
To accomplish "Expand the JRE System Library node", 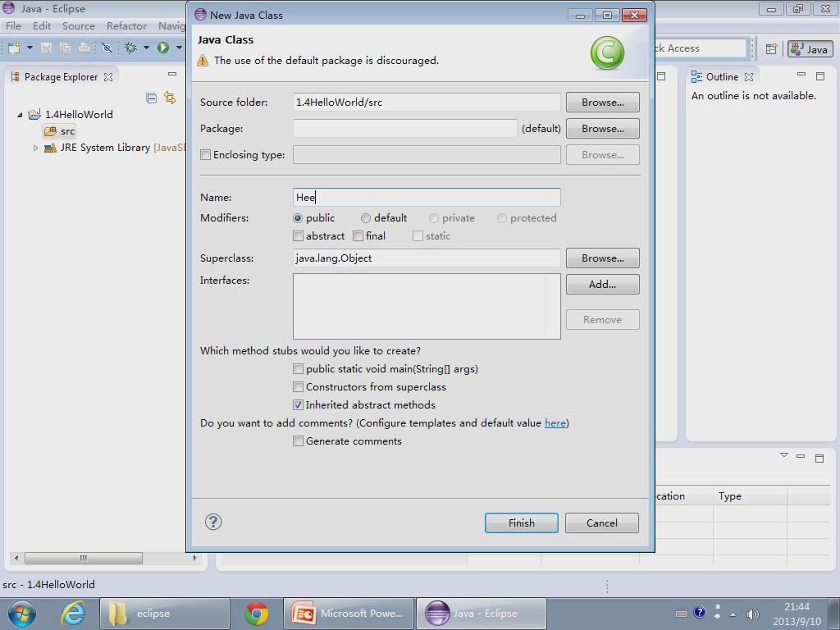I will click(35, 148).
